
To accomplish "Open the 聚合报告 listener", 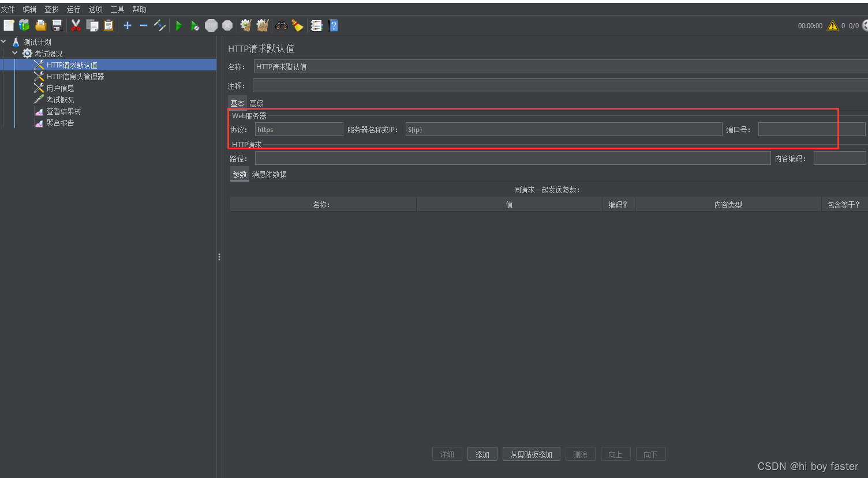I will click(60, 123).
